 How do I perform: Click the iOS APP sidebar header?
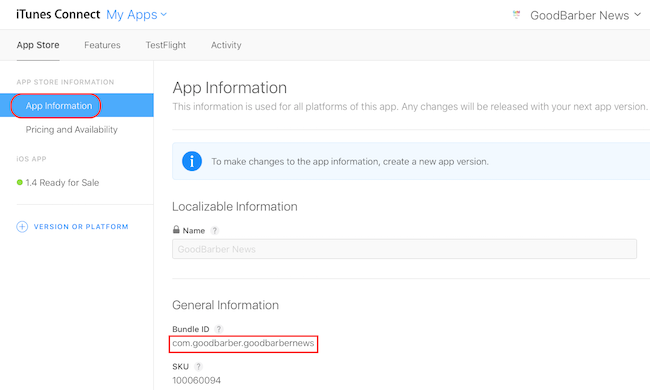pos(32,159)
